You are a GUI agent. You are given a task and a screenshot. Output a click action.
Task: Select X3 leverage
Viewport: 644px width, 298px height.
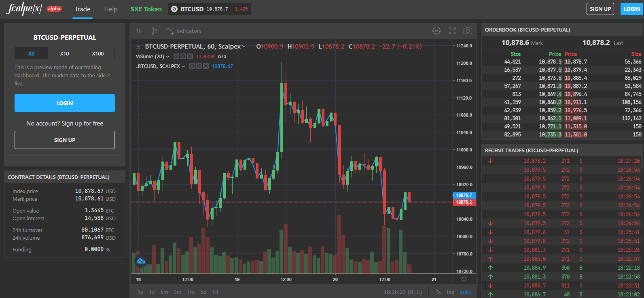(31, 53)
